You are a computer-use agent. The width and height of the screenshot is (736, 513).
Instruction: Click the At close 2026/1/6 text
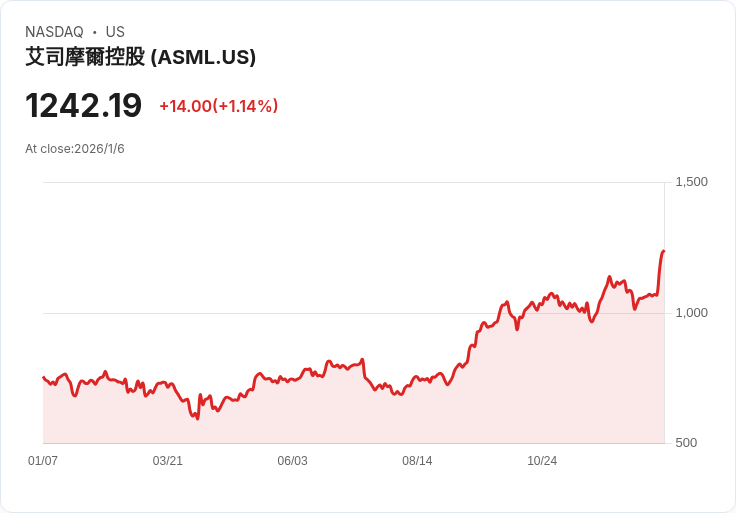[75, 149]
